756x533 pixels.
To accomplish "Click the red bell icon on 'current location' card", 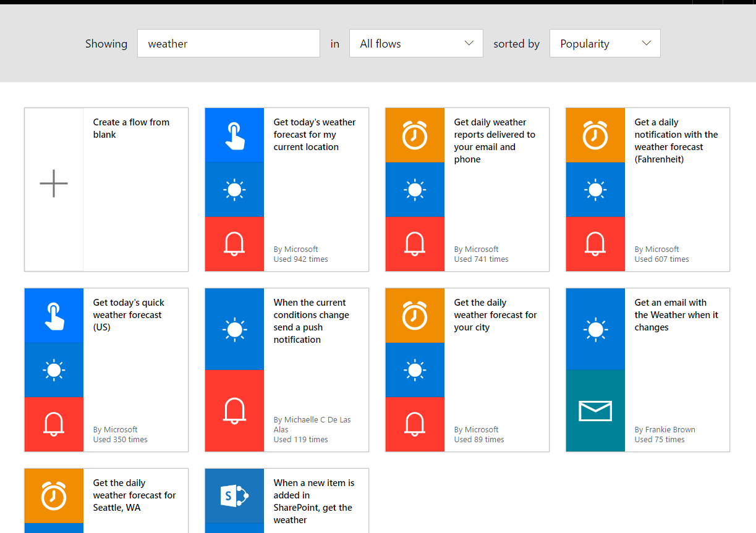I will tap(234, 244).
